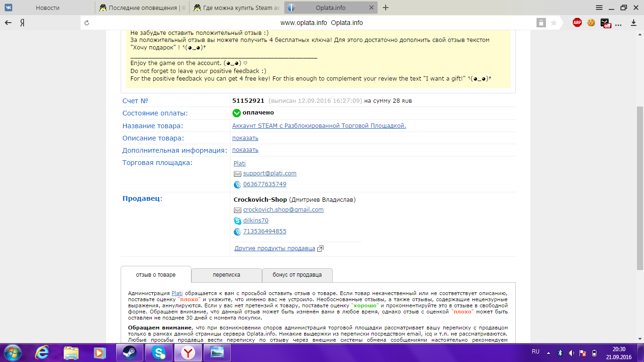644x362 pixels.
Task: Select the Oplata.info browser tab
Action: pos(331,8)
